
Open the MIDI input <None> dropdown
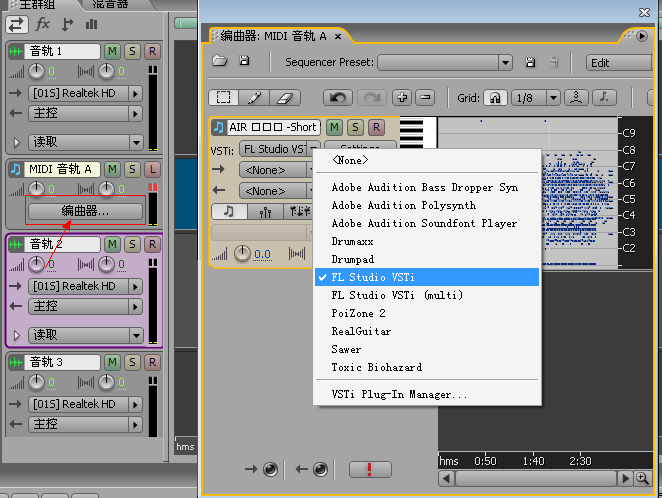(x=276, y=170)
